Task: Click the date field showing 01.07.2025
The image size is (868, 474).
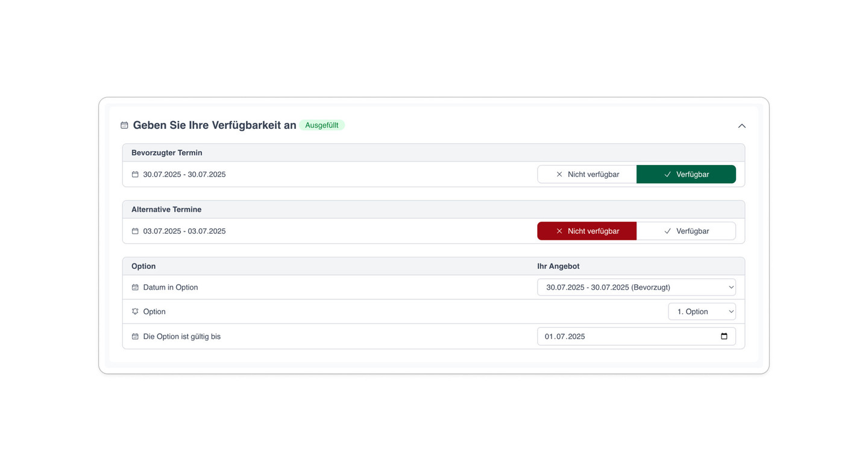Action: click(637, 336)
